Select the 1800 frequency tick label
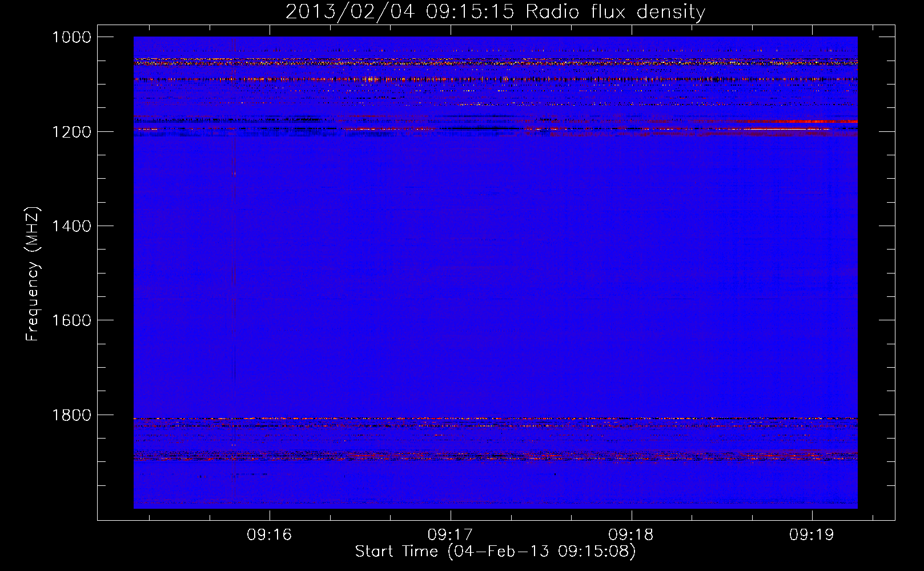Image resolution: width=924 pixels, height=571 pixels. (71, 415)
